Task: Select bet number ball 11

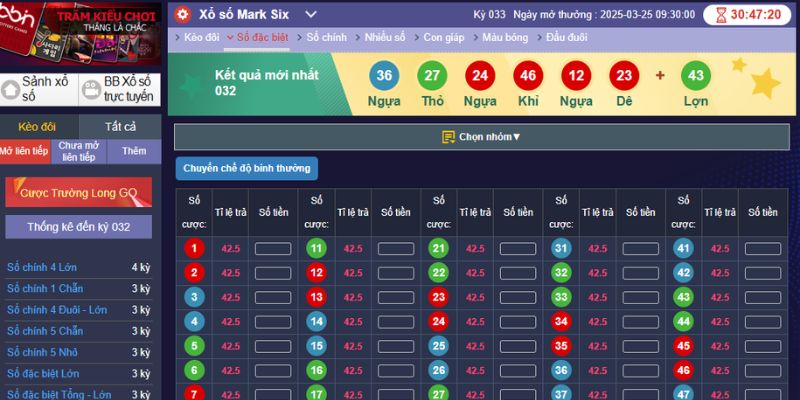Action: coord(316,248)
